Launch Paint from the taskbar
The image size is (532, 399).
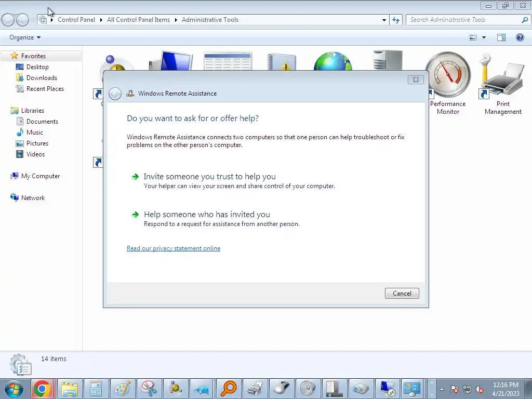tap(123, 389)
